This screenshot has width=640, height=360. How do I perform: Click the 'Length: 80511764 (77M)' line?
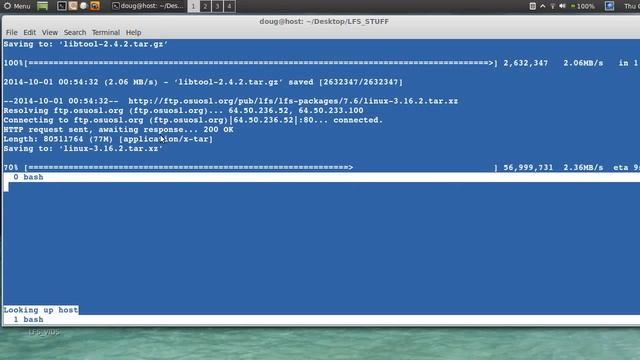click(x=108, y=139)
